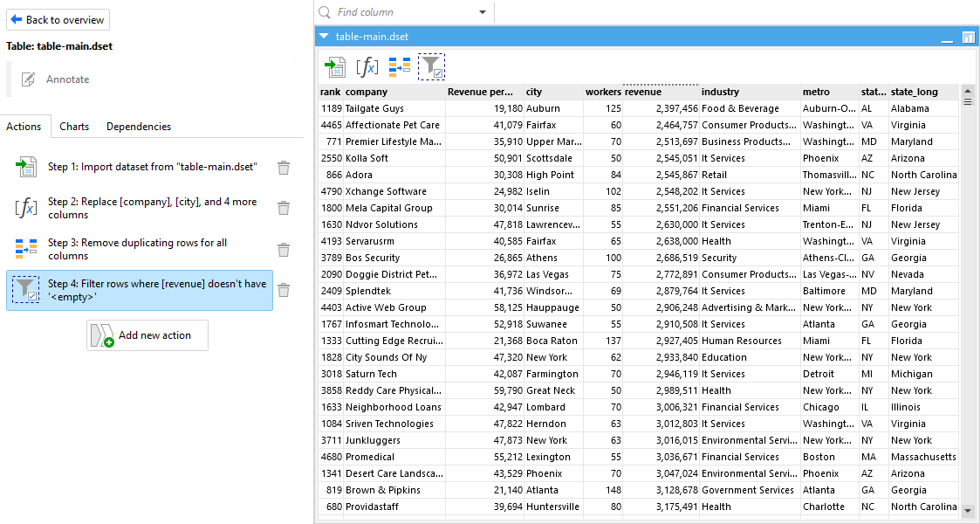
Task: Switch to the Charts tab
Action: click(74, 127)
